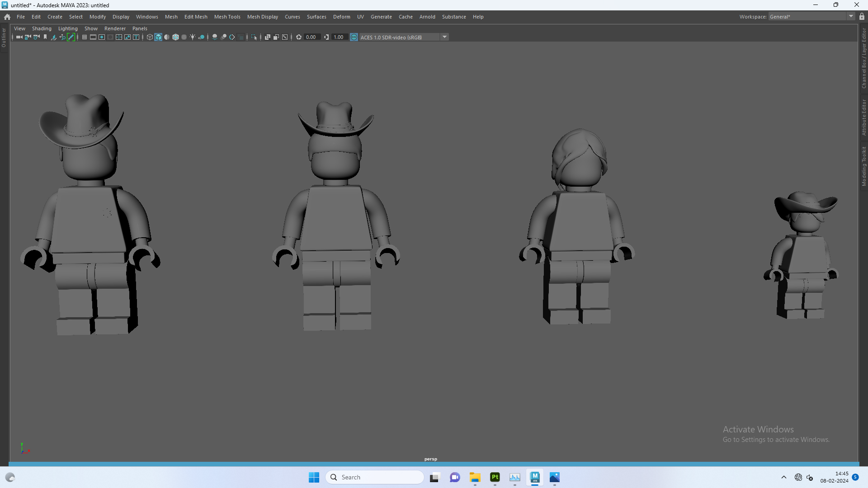868x488 pixels.
Task: Enable Wireframe on Shaded icon
Action: (175, 37)
